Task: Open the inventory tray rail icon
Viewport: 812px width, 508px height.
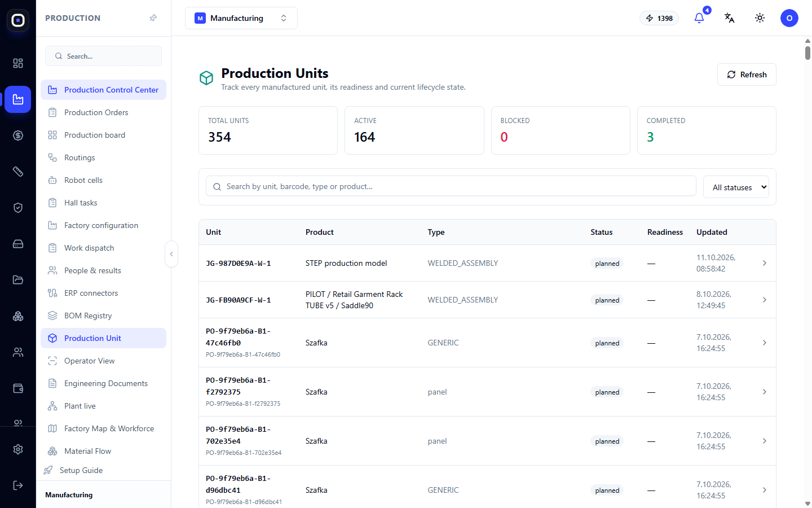Action: pos(18,244)
